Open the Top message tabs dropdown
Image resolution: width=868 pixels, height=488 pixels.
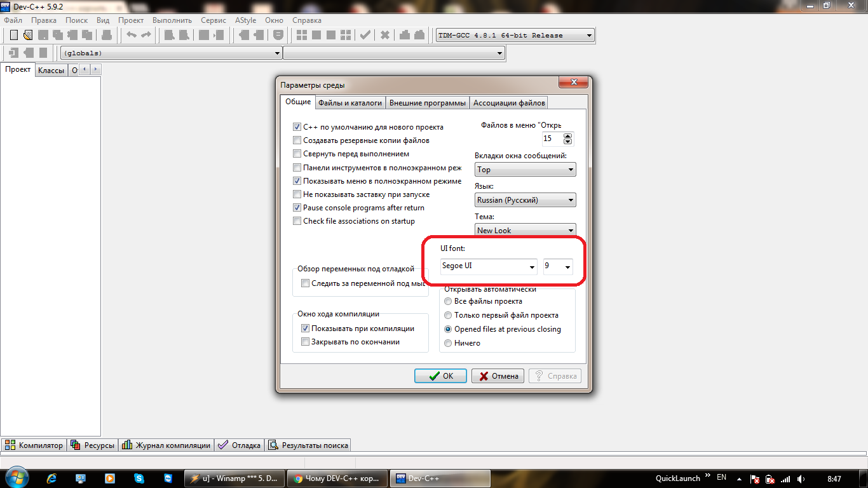point(526,170)
